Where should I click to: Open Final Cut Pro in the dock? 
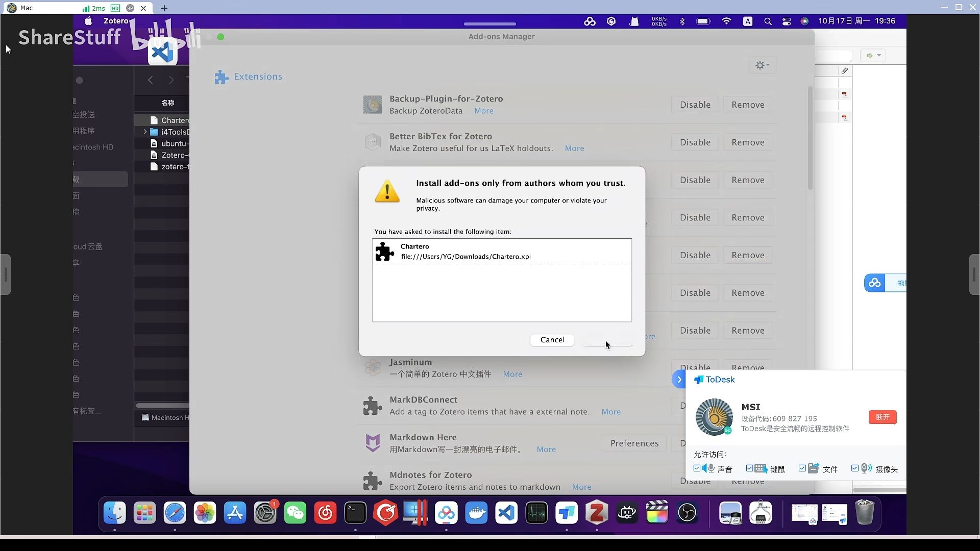click(x=657, y=513)
